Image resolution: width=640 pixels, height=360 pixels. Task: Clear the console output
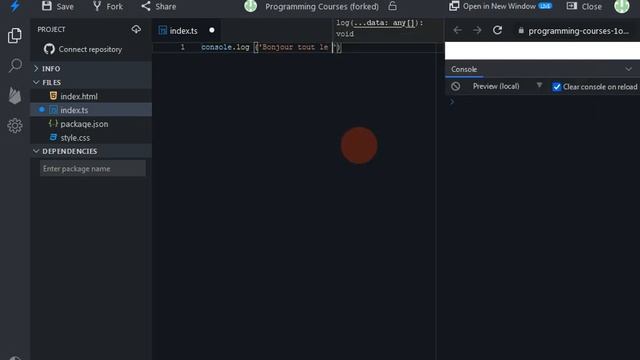(456, 87)
